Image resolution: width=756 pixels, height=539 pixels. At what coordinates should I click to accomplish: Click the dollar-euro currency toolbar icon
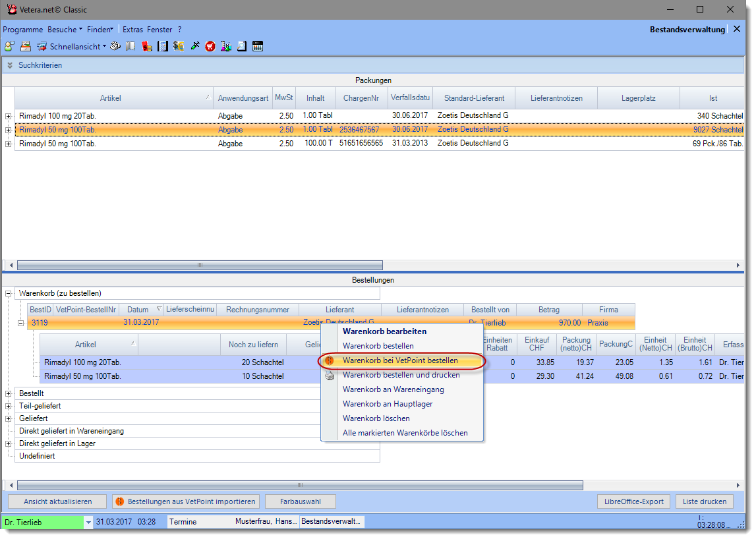click(x=179, y=46)
